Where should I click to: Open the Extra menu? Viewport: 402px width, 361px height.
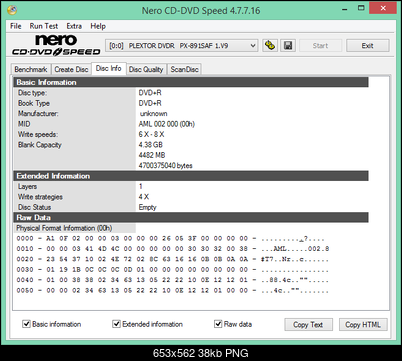74,26
